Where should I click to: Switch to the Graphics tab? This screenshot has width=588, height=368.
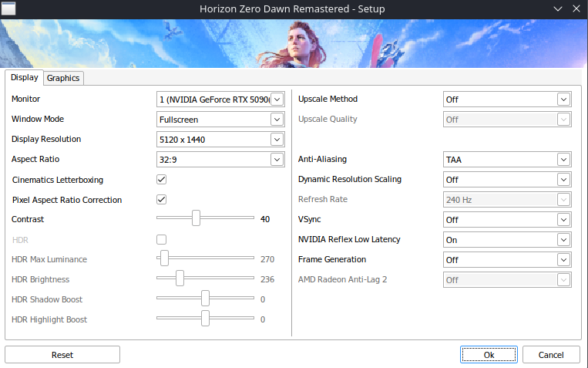[x=63, y=78]
